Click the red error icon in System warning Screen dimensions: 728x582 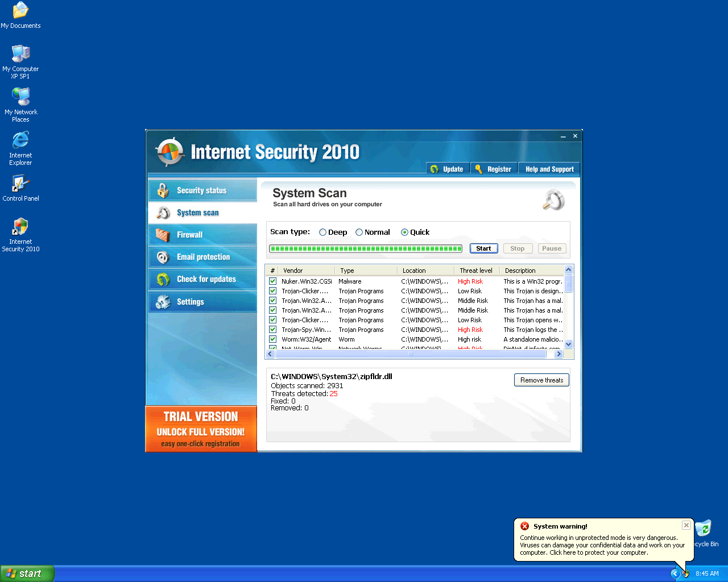click(x=525, y=526)
